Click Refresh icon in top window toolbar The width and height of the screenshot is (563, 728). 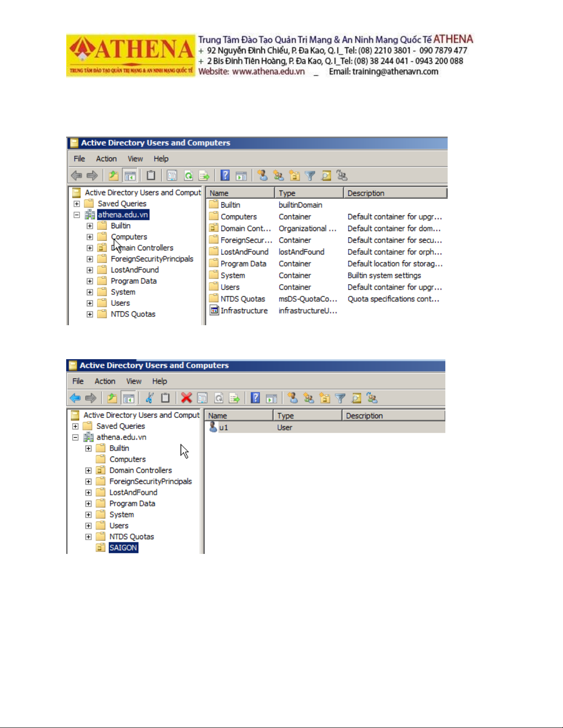point(188,175)
